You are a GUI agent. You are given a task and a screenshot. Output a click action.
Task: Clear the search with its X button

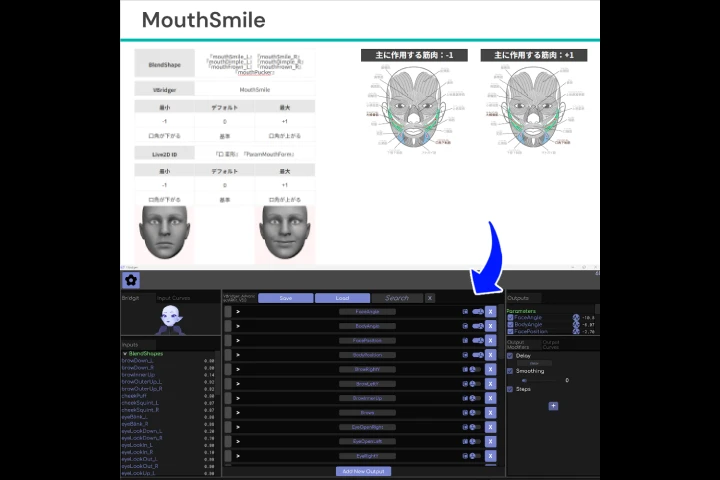430,298
